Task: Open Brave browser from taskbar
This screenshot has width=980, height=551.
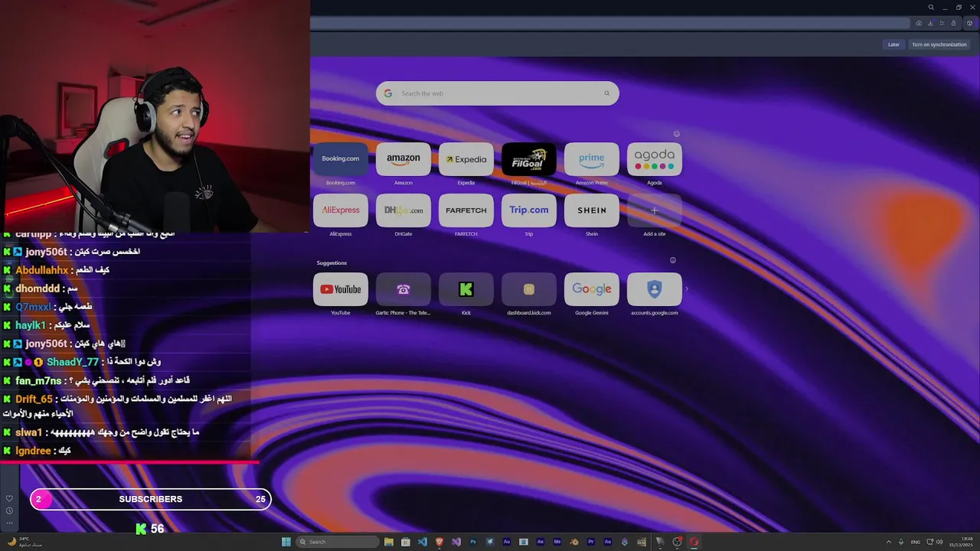Action: click(439, 542)
